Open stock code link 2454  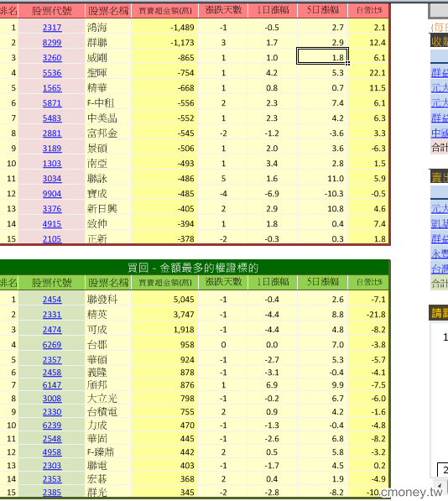[52, 300]
